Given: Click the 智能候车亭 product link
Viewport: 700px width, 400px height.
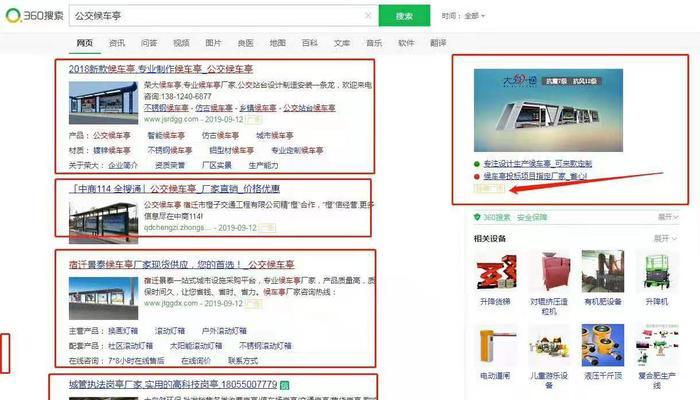Looking at the screenshot, I should (x=166, y=135).
